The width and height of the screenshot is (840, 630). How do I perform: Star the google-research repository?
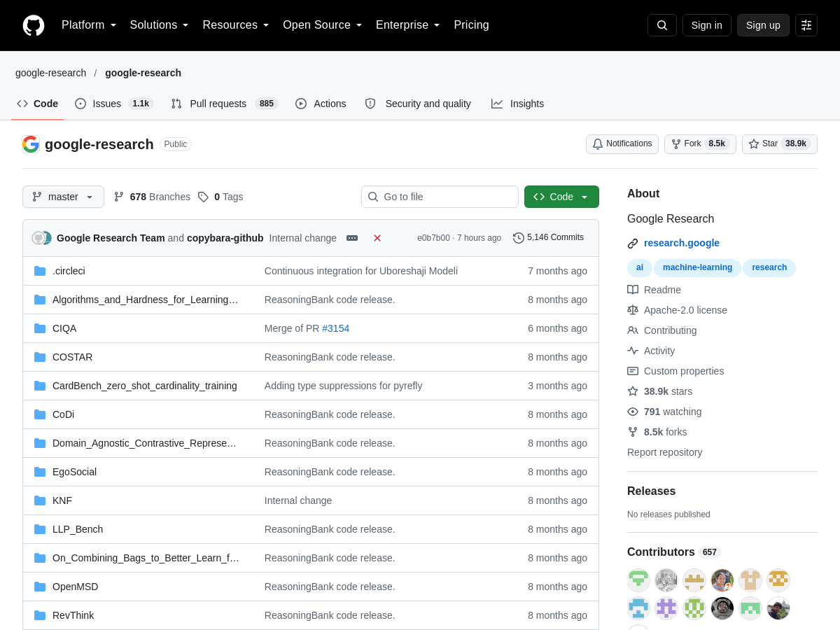coord(780,144)
